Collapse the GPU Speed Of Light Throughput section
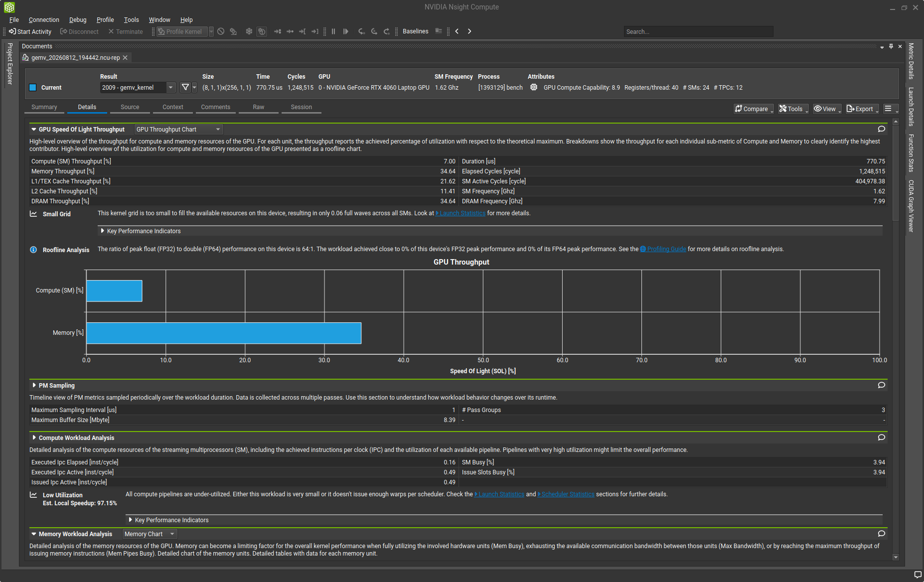The image size is (924, 582). tap(34, 130)
